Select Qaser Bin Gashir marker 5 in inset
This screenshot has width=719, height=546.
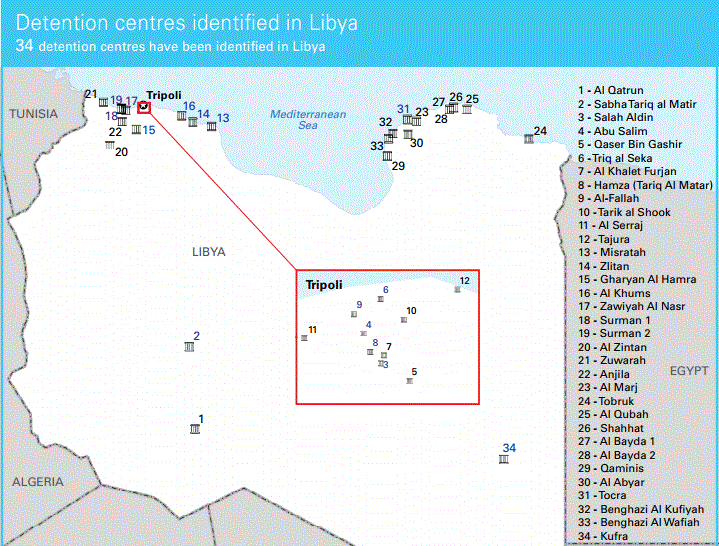[408, 381]
